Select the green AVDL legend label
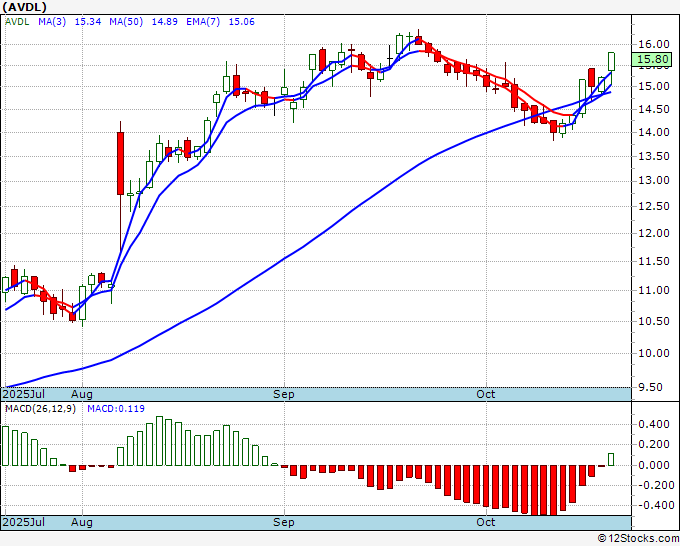This screenshot has width=680, height=546. [x=17, y=22]
